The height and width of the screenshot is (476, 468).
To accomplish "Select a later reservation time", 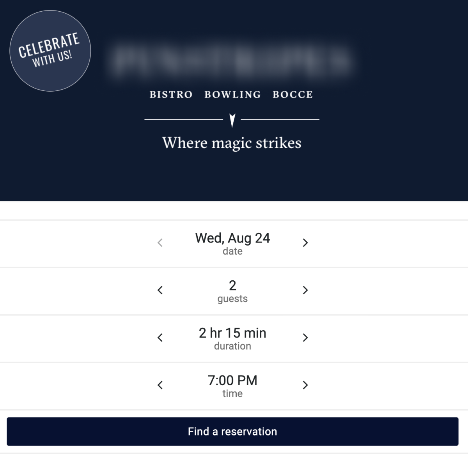I will tap(306, 385).
